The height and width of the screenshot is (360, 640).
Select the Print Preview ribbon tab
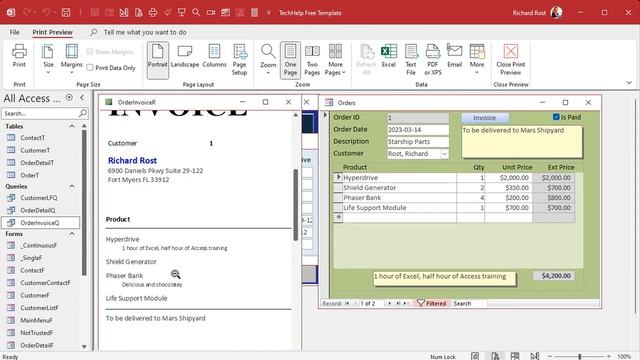click(53, 32)
